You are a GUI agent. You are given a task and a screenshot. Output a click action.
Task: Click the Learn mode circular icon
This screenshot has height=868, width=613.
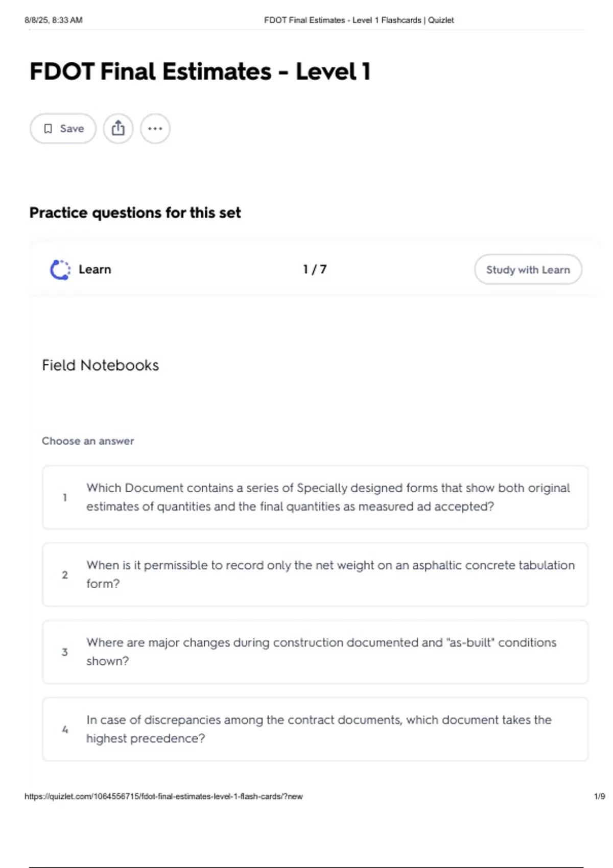tap(60, 270)
